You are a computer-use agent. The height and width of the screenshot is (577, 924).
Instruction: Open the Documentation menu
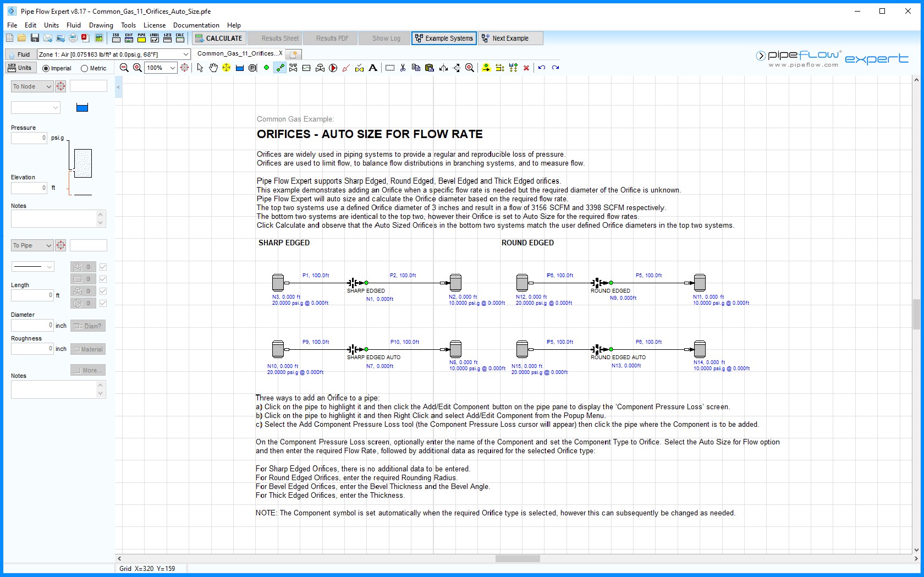point(196,25)
